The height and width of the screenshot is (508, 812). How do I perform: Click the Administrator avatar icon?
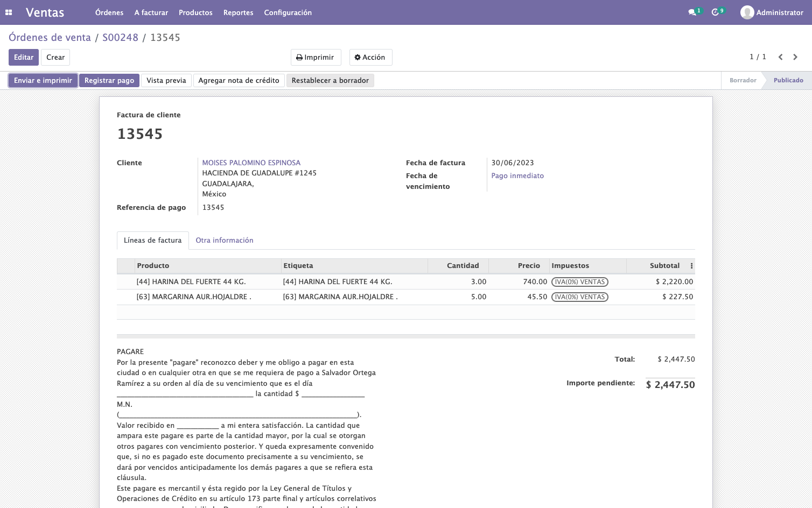747,12
